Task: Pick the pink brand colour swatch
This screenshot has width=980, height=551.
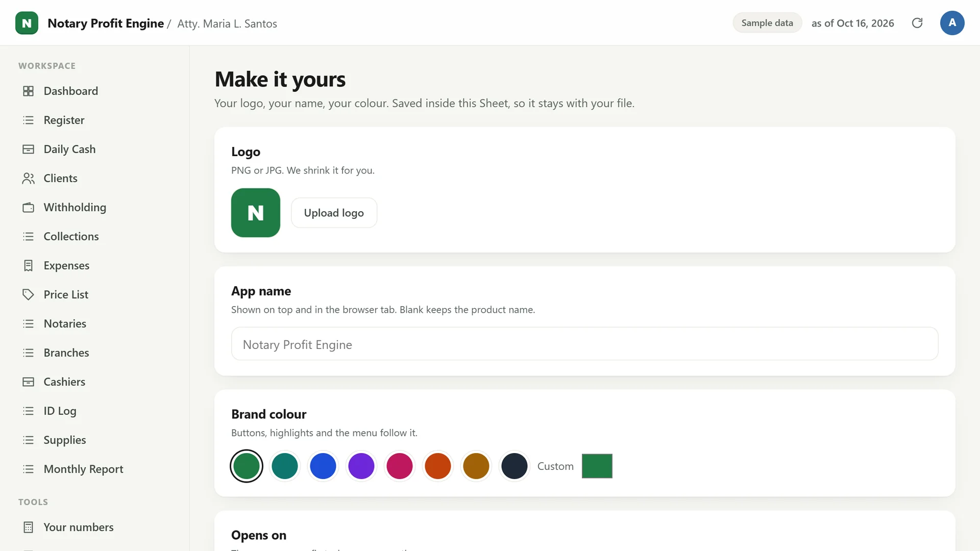Action: click(400, 466)
